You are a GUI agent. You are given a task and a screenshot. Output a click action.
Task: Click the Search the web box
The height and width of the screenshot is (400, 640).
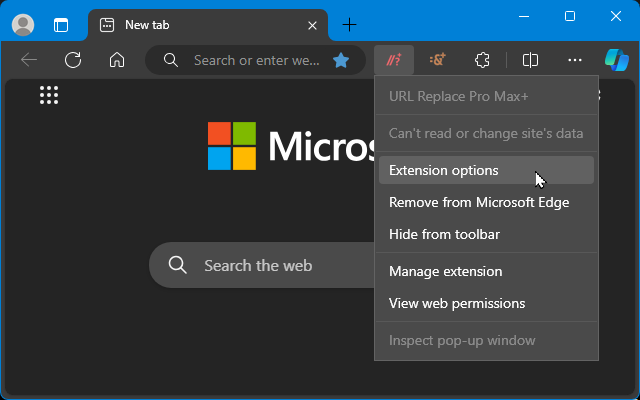point(262,265)
